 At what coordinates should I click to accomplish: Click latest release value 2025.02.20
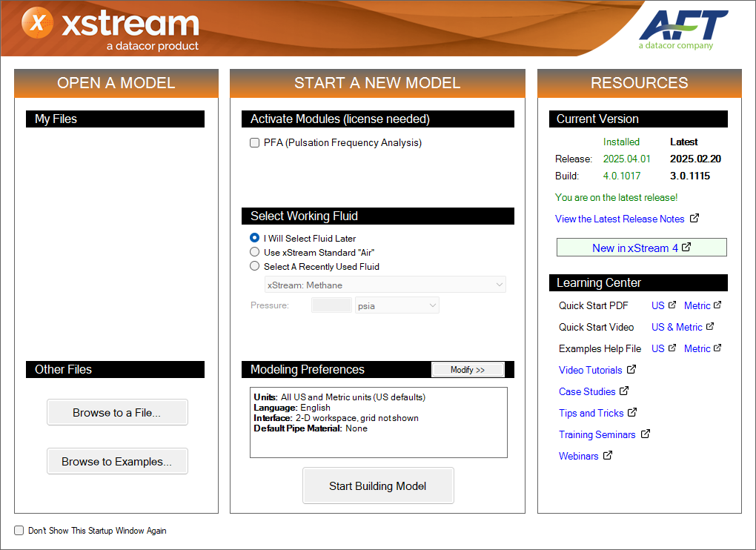pyautogui.click(x=695, y=159)
